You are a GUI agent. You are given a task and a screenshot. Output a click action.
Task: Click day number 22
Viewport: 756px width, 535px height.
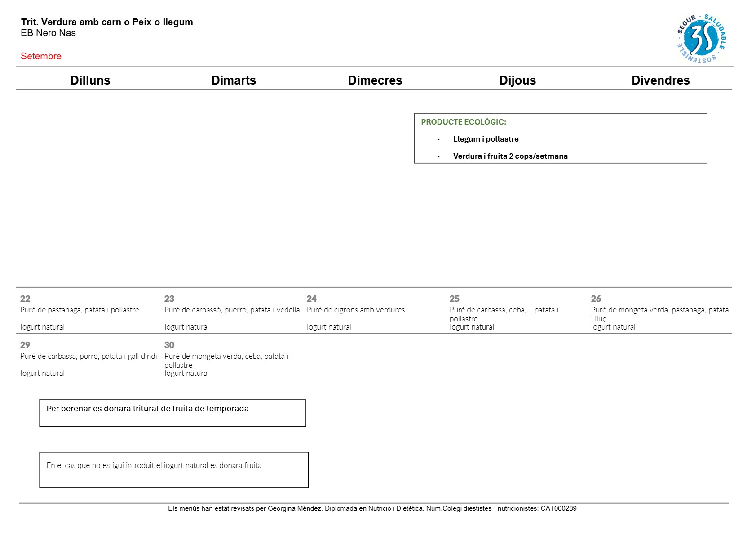[x=25, y=299]
